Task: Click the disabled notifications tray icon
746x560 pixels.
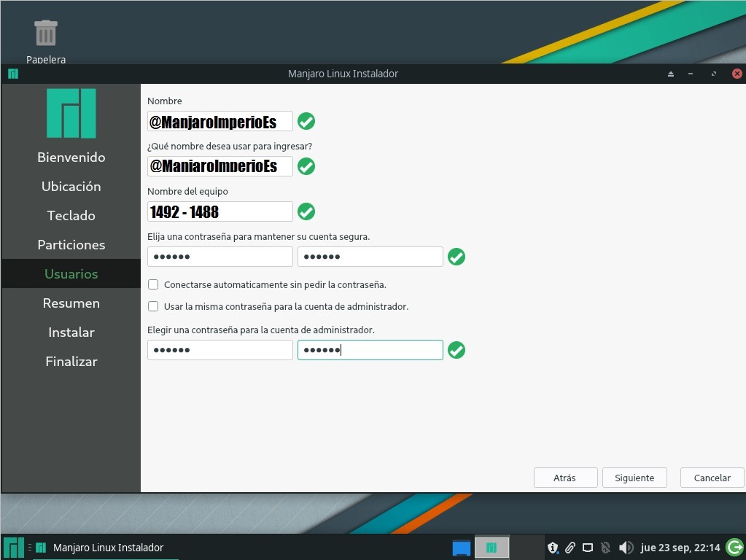Action: (x=606, y=548)
